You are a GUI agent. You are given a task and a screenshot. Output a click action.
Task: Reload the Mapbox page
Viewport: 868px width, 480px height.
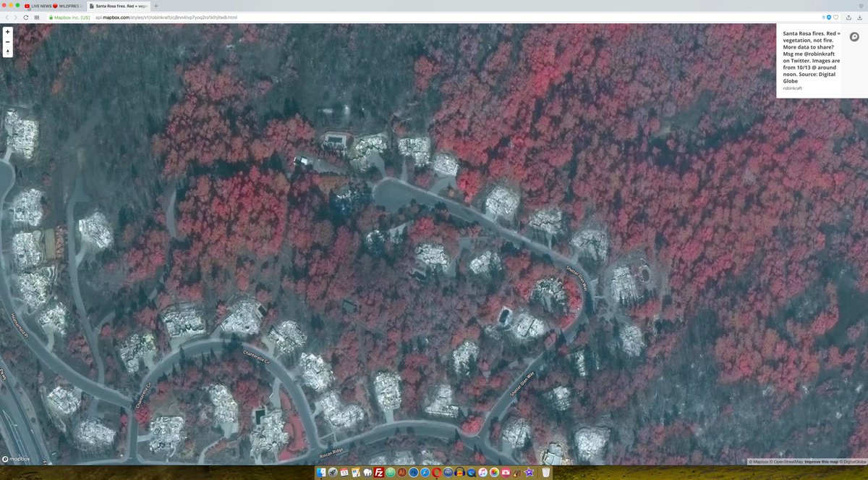coord(26,17)
